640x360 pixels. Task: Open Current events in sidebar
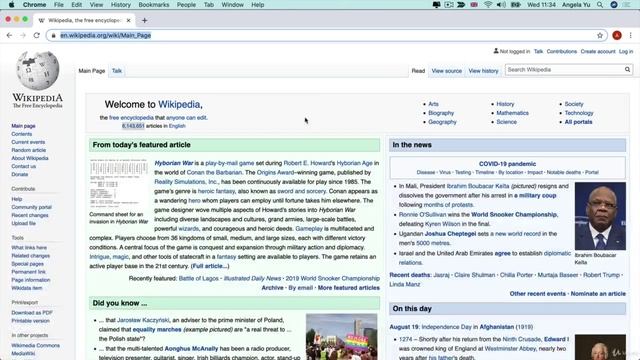28,142
